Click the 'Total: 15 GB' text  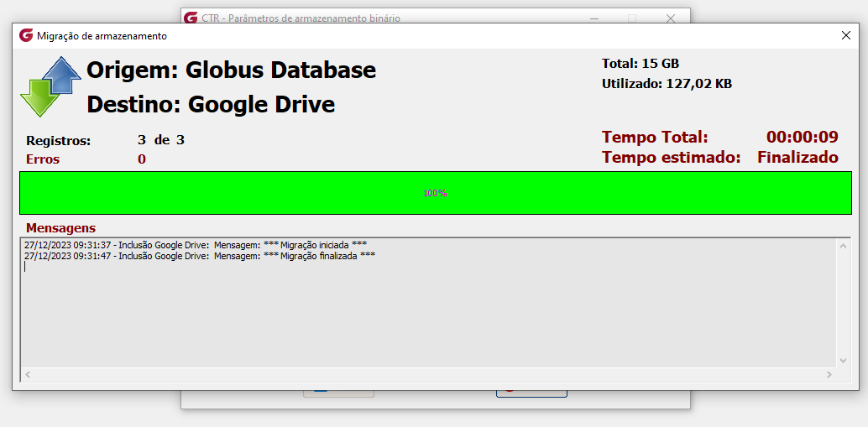641,63
